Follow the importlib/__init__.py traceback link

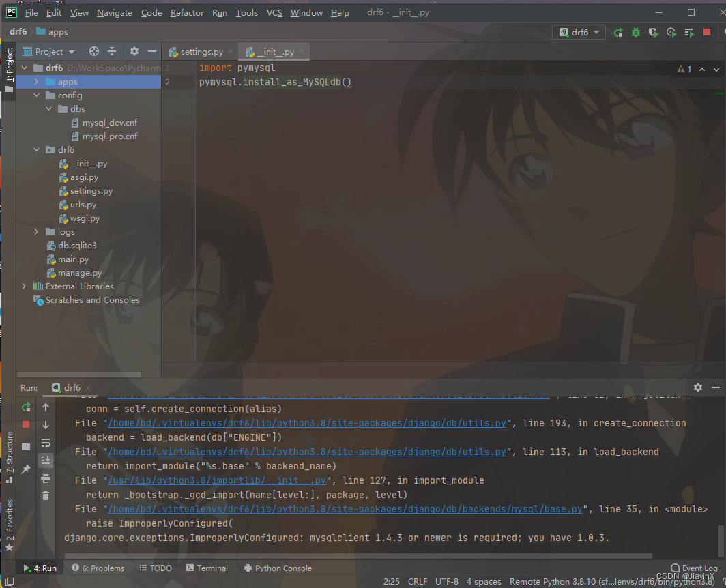(217, 480)
